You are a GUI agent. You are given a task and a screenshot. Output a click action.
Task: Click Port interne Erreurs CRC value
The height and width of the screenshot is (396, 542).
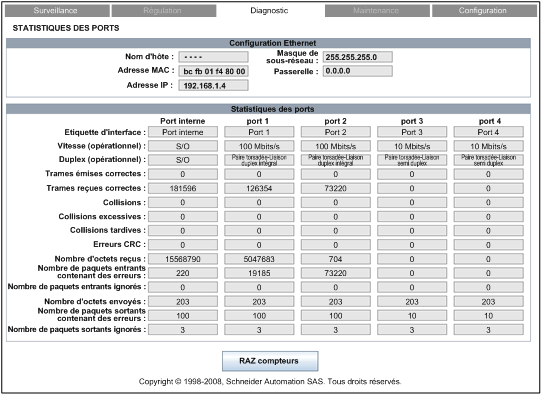[183, 245]
